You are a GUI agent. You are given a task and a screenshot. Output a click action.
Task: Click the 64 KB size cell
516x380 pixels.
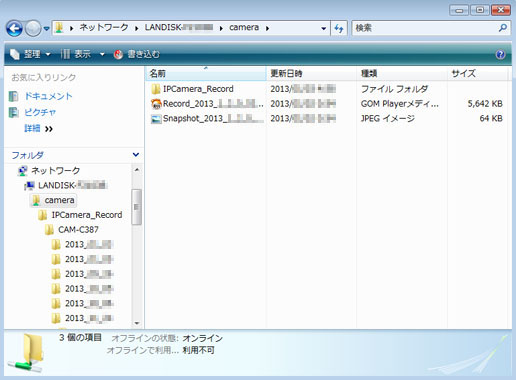[491, 118]
